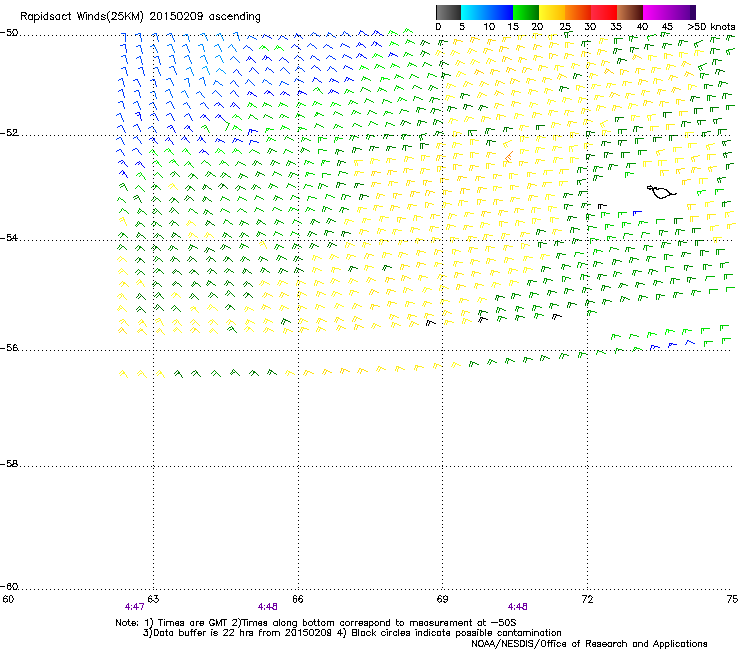Image resolution: width=740 pixels, height=650 pixels.
Task: Click the "45" legend scale label
Action: 667,27
